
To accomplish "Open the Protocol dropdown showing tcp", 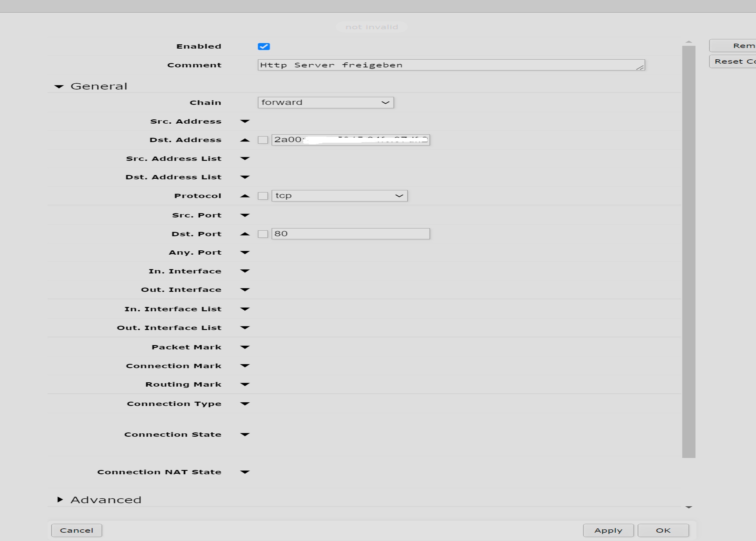I will [339, 196].
